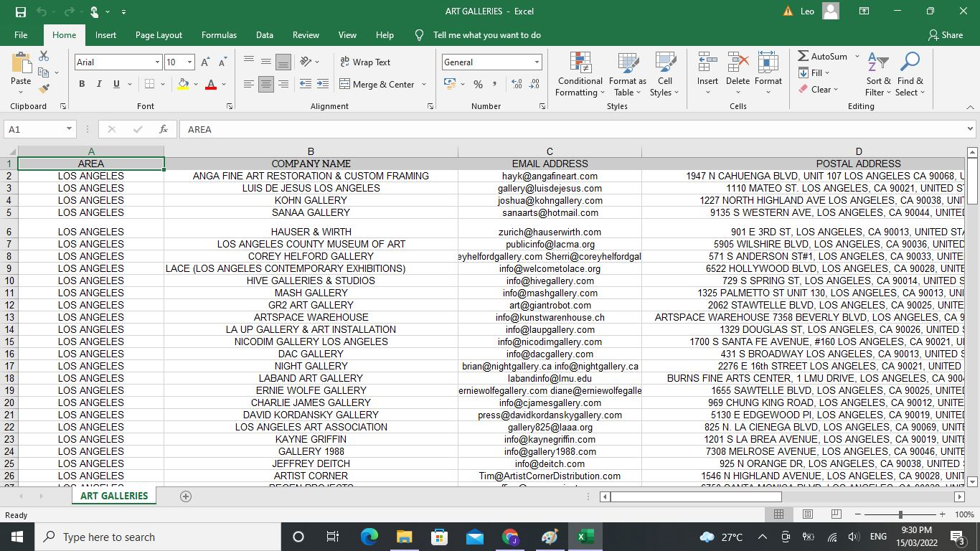Screen dimensions: 980x551
Task: Click the Windows taskbar search box
Action: 158,537
